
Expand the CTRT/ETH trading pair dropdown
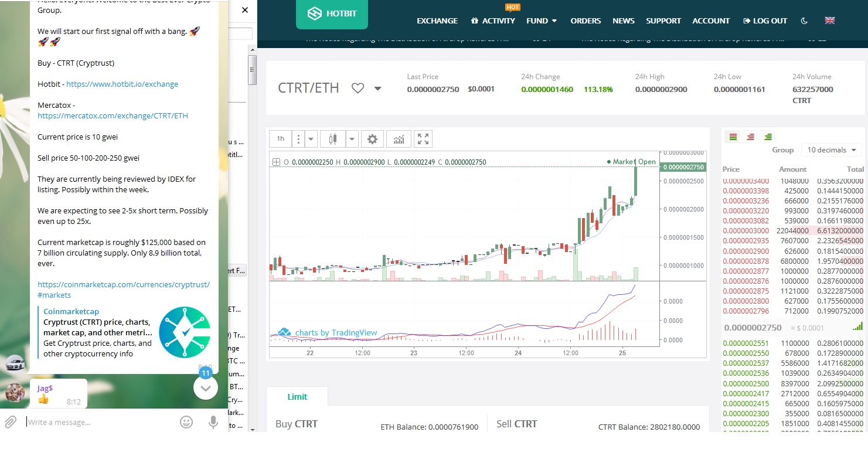pos(378,89)
